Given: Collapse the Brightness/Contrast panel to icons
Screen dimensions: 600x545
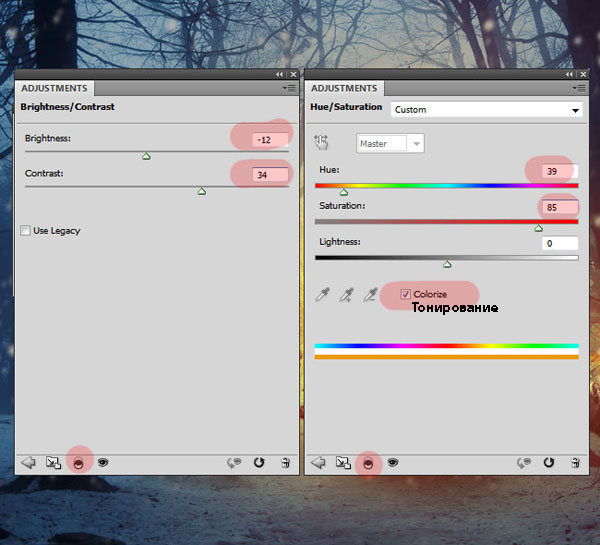Looking at the screenshot, I should coord(279,74).
